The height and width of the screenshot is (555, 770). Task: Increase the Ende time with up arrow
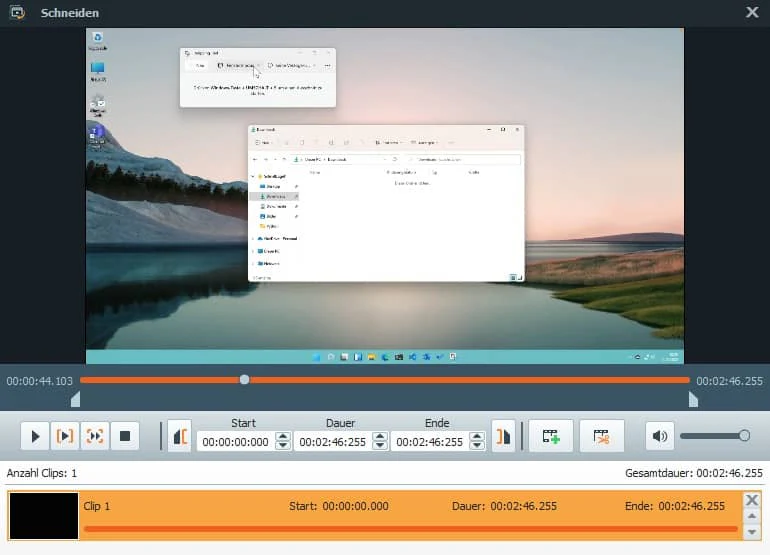pos(476,436)
